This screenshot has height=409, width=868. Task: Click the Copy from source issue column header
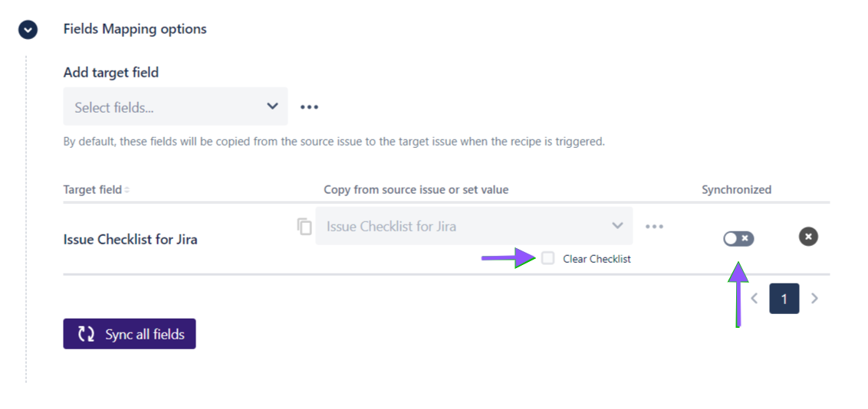coord(416,189)
